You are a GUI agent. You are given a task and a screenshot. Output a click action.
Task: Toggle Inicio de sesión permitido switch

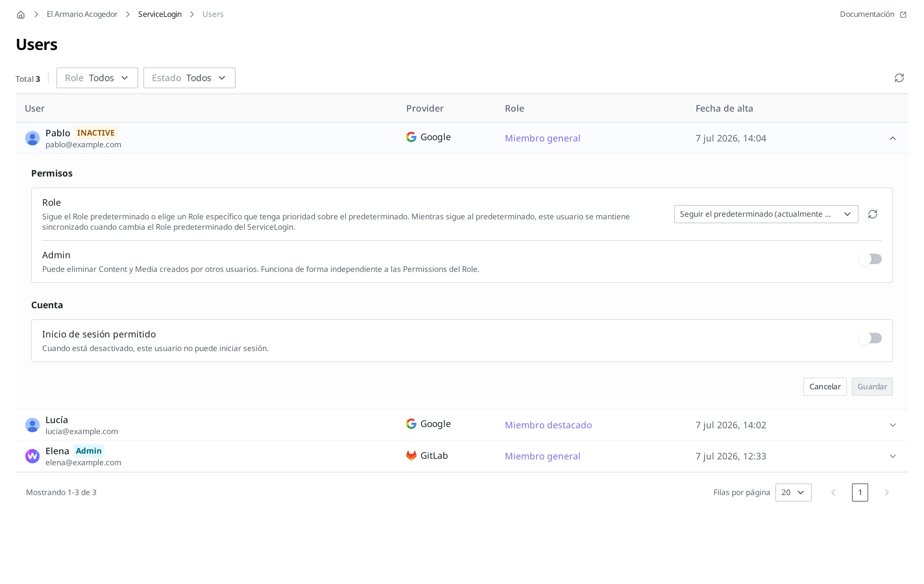point(870,338)
